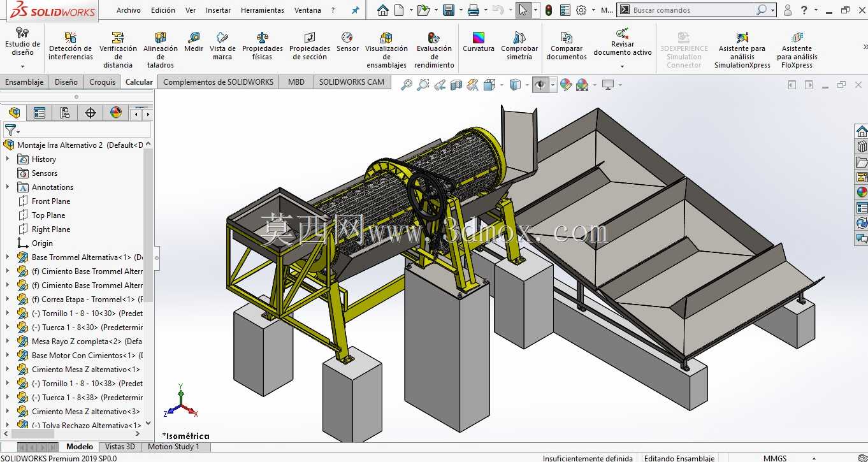Open the Edición menu
The height and width of the screenshot is (462, 868).
(x=163, y=10)
